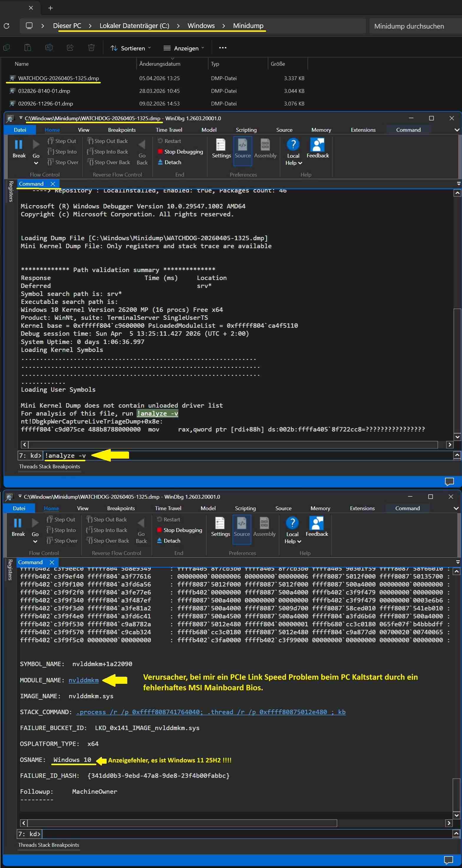The width and height of the screenshot is (462, 868).
Task: Select 020926-11296-01.dmp file
Action: click(x=45, y=104)
